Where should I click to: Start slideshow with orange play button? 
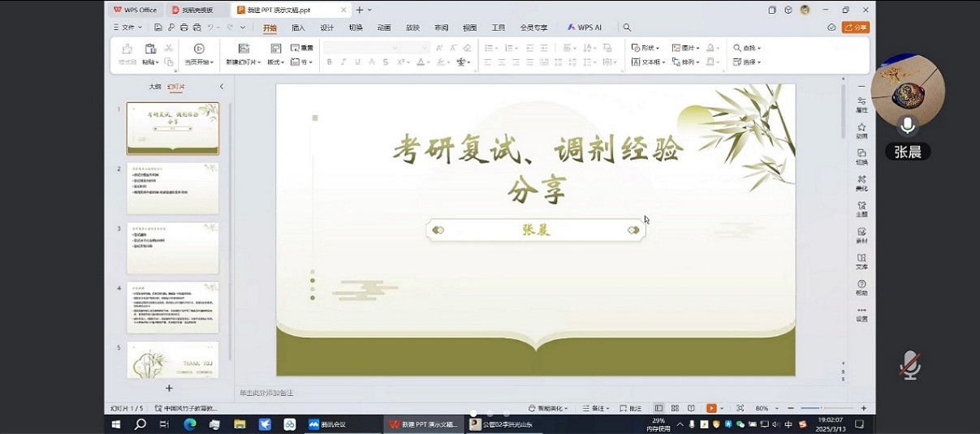(x=711, y=408)
